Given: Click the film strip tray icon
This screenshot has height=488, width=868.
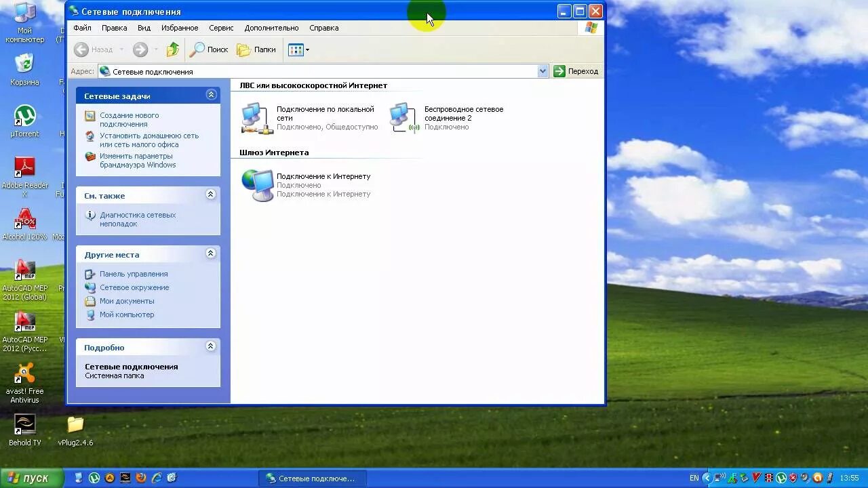Looking at the screenshot, I should 769,478.
